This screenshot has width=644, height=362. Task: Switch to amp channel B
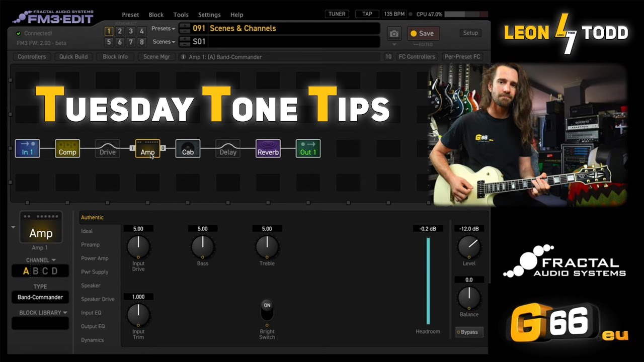coord(36,271)
